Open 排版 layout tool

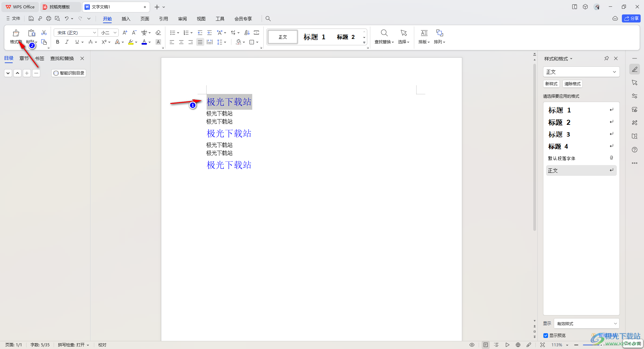coord(424,37)
